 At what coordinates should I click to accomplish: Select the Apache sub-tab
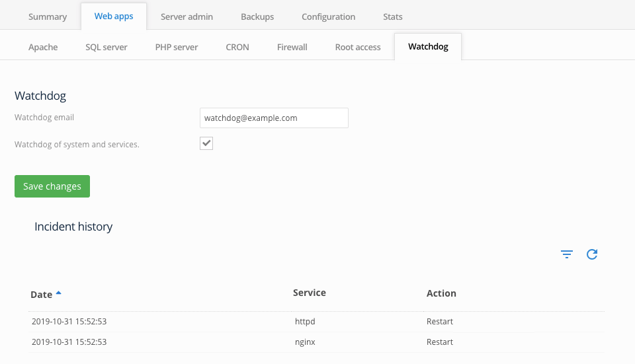pos(43,47)
